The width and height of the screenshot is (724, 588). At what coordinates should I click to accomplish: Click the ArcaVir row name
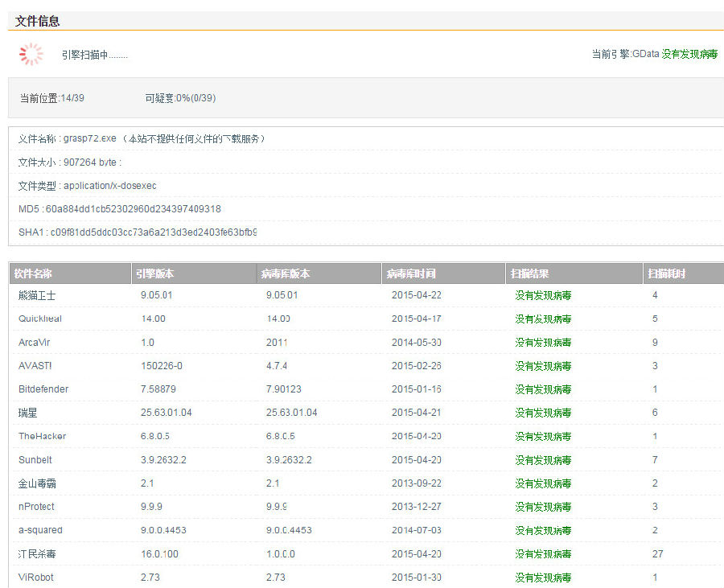[x=34, y=343]
